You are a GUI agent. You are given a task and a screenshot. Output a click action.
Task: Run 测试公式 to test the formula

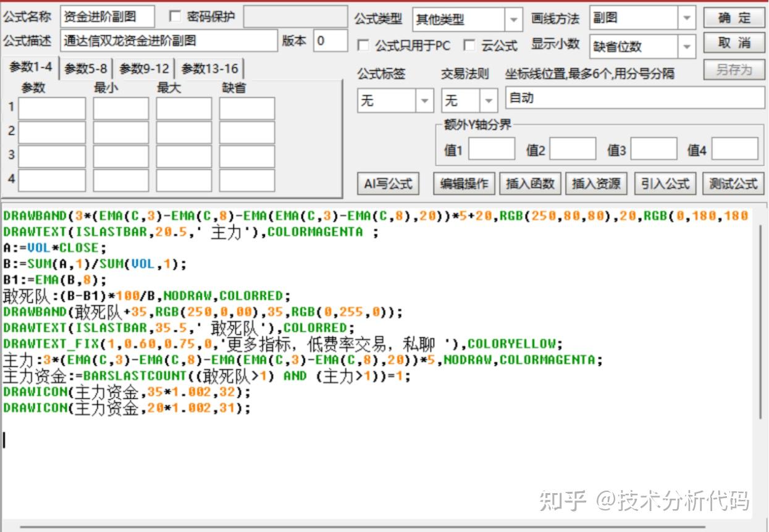[x=733, y=184]
